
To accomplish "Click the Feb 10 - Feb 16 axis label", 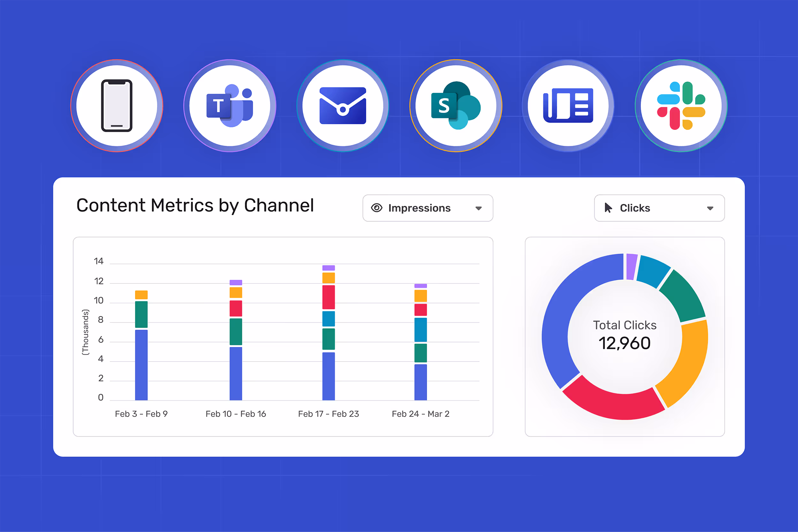I will 236,414.
